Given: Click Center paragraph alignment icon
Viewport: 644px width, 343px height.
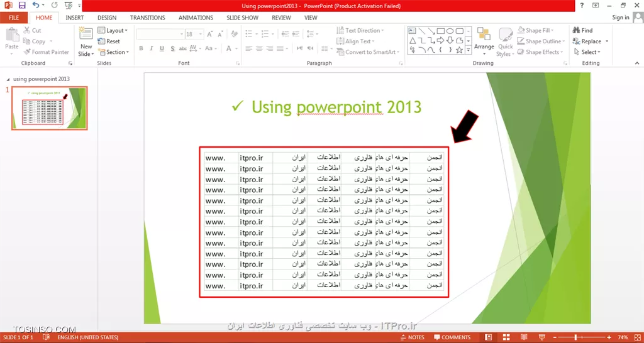Looking at the screenshot, I should (259, 48).
